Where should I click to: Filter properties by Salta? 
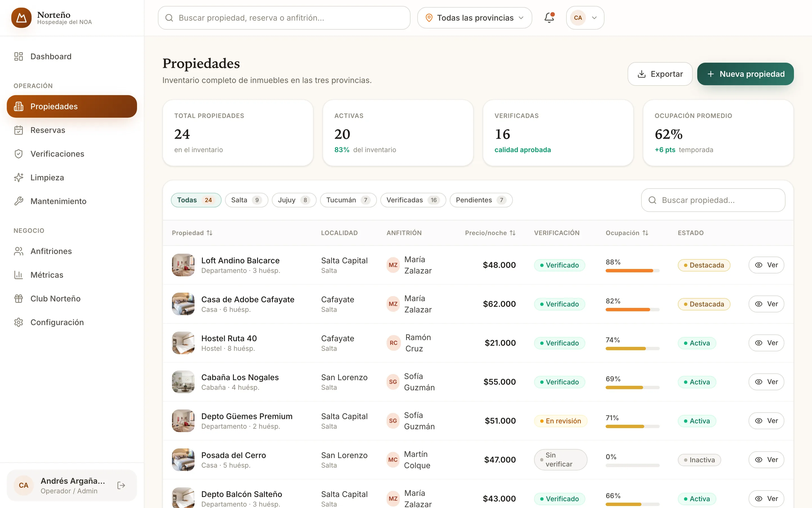pos(246,200)
